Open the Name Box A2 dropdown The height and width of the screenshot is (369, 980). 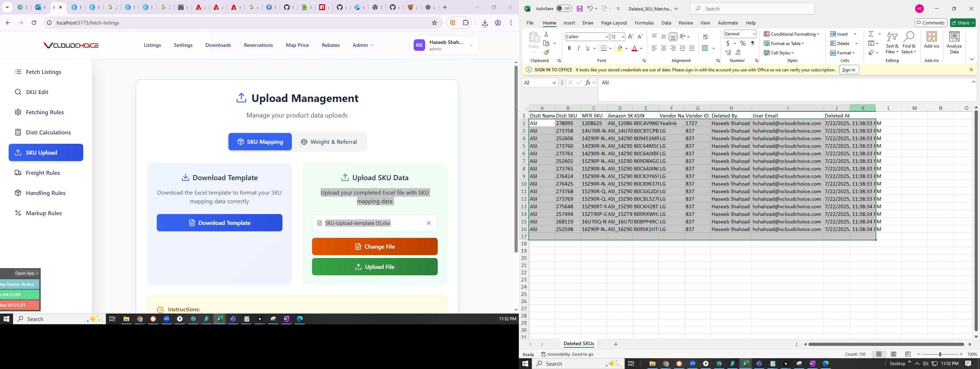[x=554, y=83]
